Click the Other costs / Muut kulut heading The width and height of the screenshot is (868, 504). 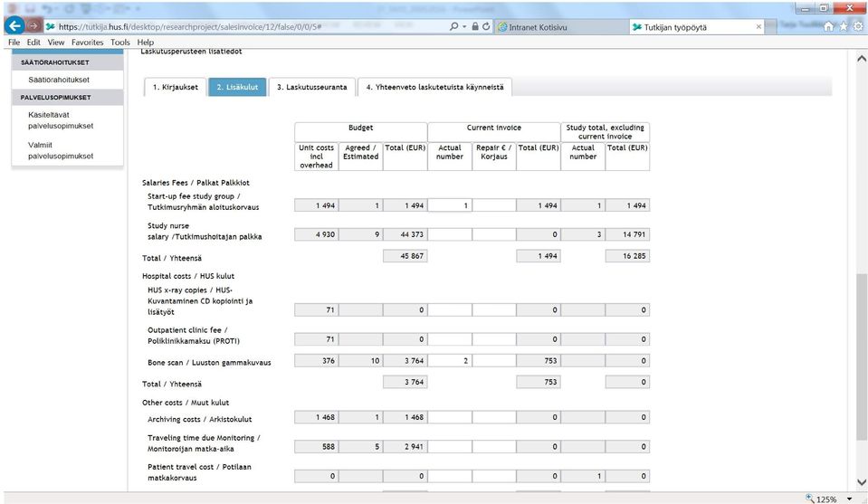186,403
